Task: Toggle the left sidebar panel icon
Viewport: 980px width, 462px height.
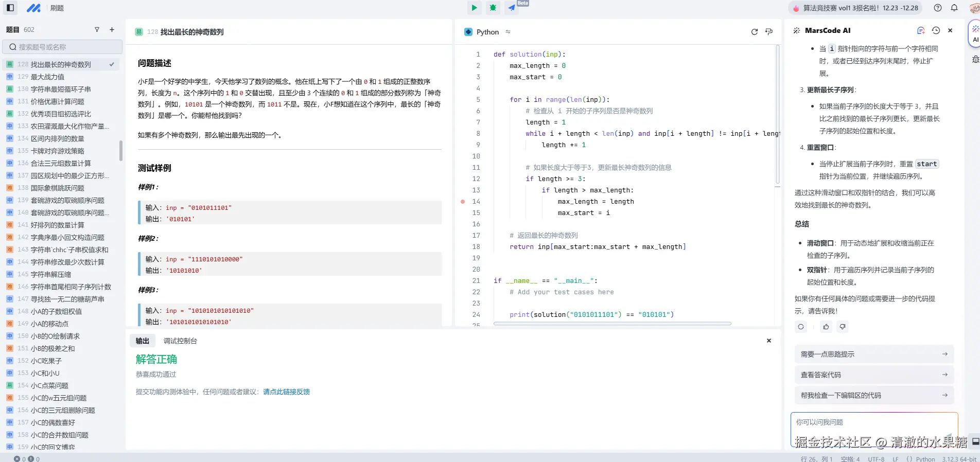Action: 10,8
